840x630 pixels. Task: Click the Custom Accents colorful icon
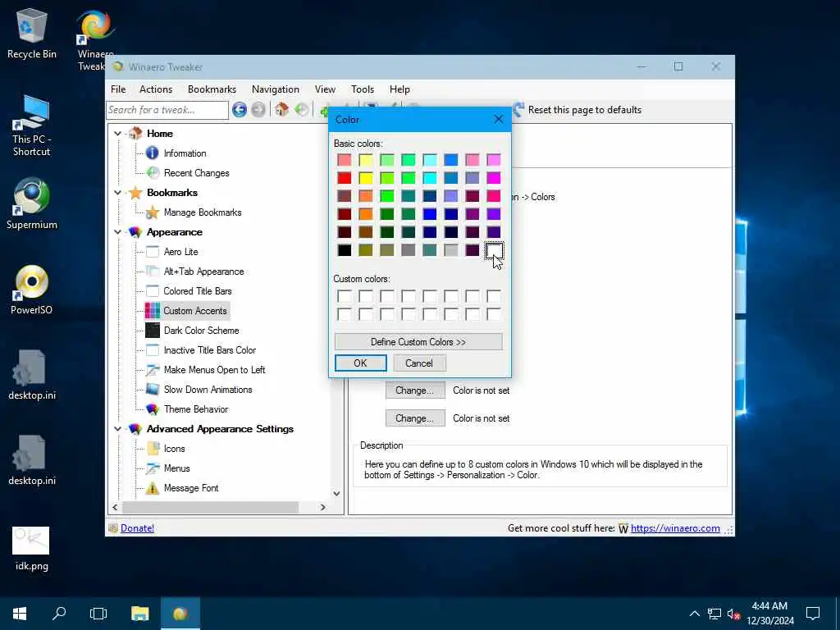click(x=152, y=311)
